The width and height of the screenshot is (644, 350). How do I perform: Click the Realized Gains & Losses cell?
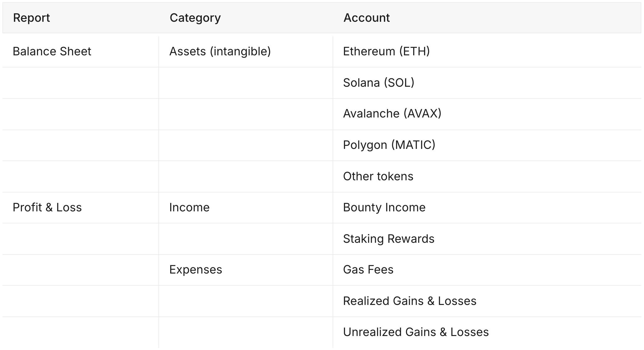409,301
